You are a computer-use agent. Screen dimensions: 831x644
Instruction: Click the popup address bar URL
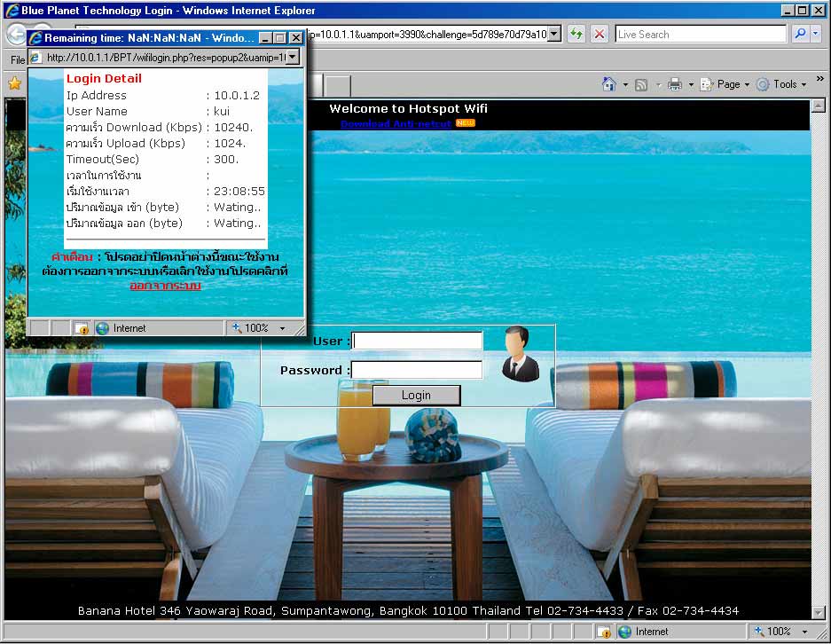click(166, 58)
